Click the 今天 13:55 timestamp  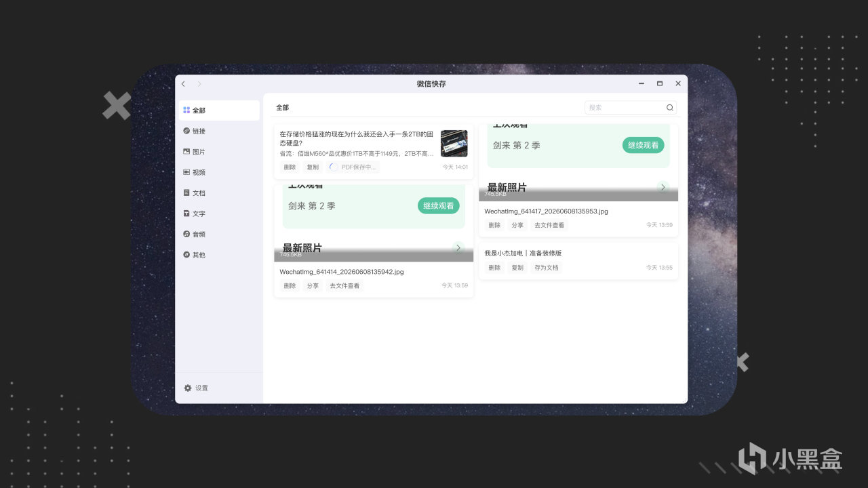[660, 268]
